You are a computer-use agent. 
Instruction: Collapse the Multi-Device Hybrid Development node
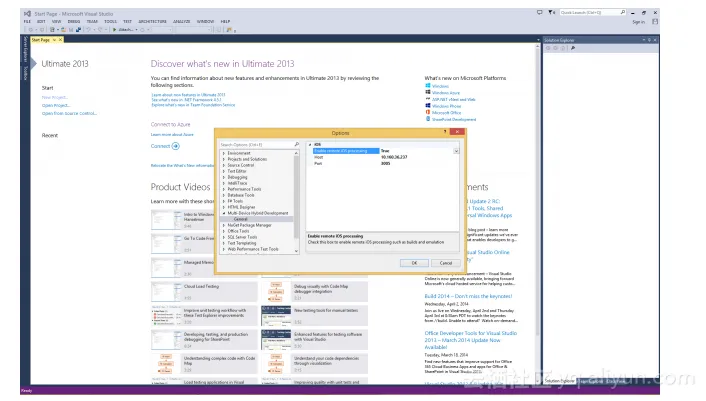[223, 213]
